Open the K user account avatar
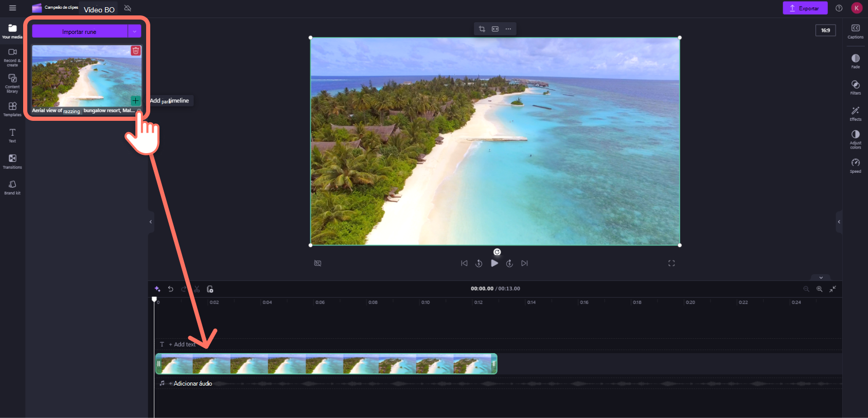This screenshot has width=868, height=418. 857,8
